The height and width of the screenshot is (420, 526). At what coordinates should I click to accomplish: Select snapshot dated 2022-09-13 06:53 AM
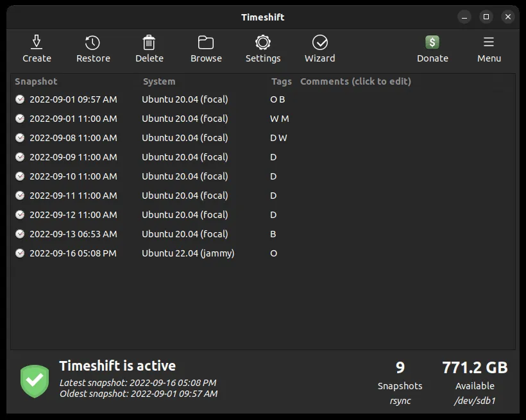click(74, 234)
